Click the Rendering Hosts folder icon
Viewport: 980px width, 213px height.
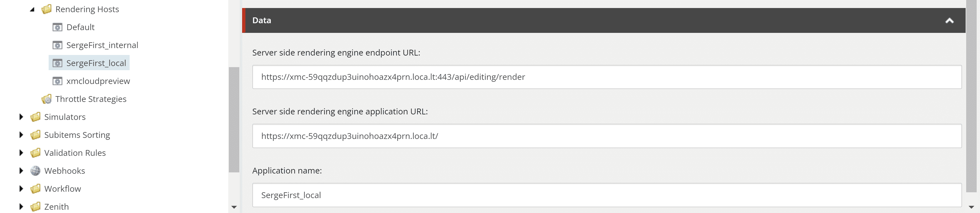pos(46,9)
